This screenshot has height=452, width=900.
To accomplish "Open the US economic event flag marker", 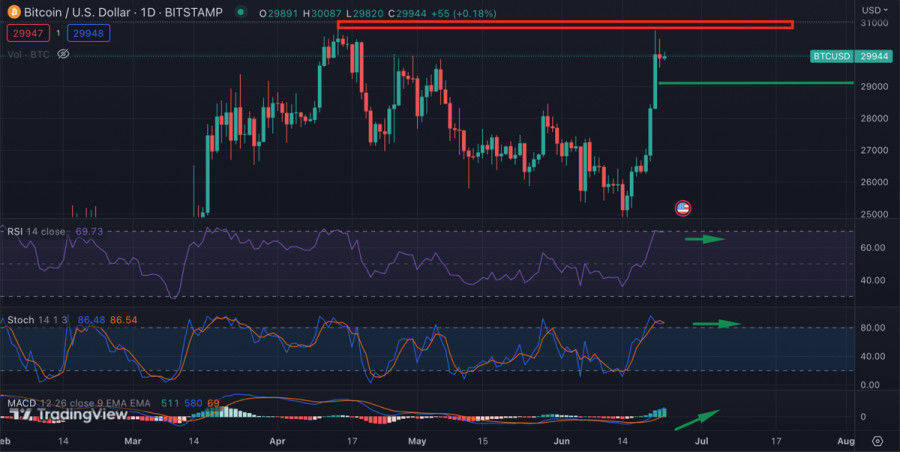I will (x=682, y=208).
